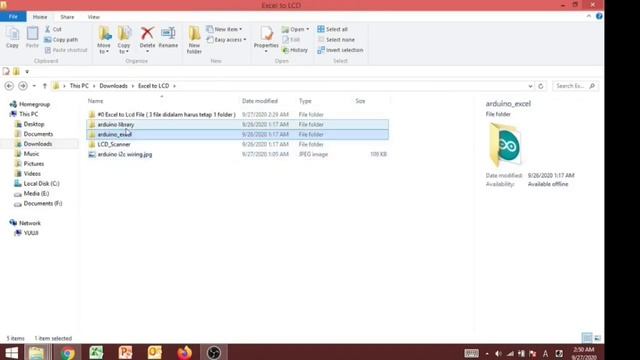
Task: Open the File menu tab
Action: pyautogui.click(x=13, y=17)
